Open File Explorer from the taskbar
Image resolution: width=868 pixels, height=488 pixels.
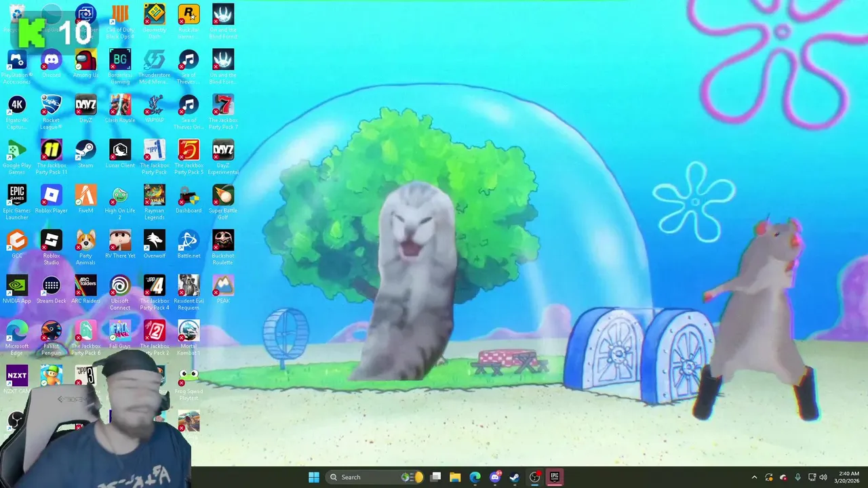coord(455,477)
